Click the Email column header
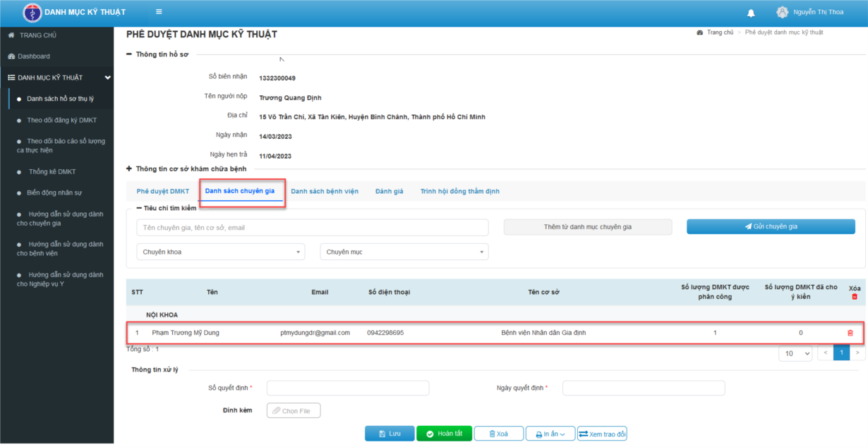 320,292
